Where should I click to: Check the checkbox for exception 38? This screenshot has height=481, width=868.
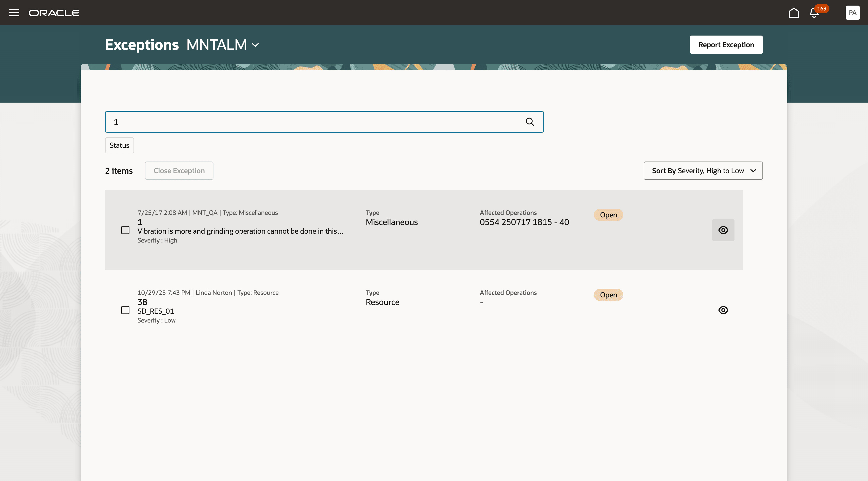pyautogui.click(x=125, y=310)
